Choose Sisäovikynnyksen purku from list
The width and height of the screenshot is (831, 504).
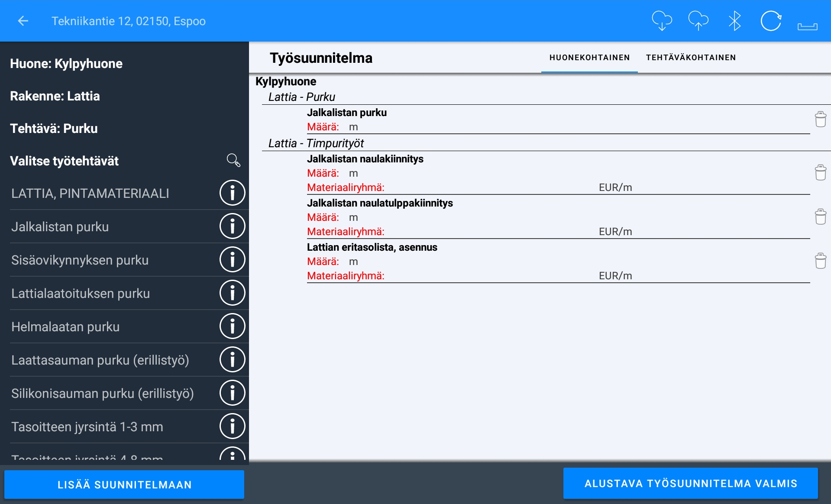point(80,260)
